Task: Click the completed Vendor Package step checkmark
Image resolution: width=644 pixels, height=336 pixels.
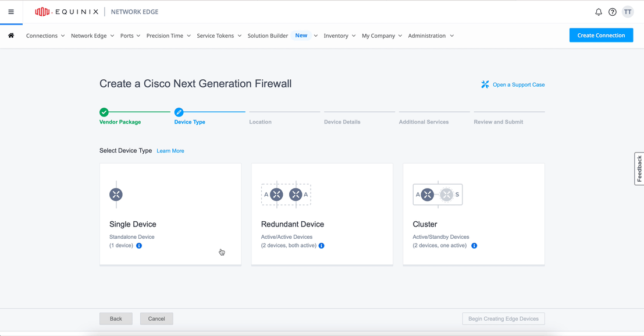Action: click(x=104, y=111)
